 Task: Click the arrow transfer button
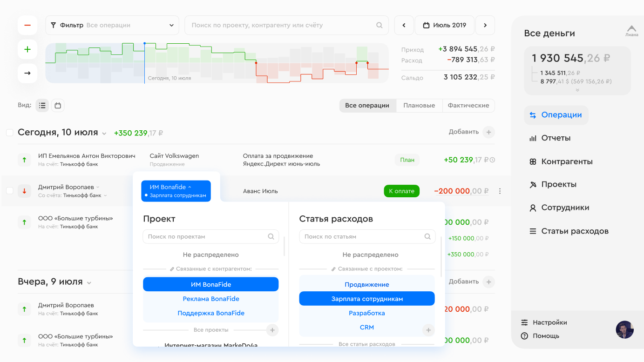(x=27, y=73)
